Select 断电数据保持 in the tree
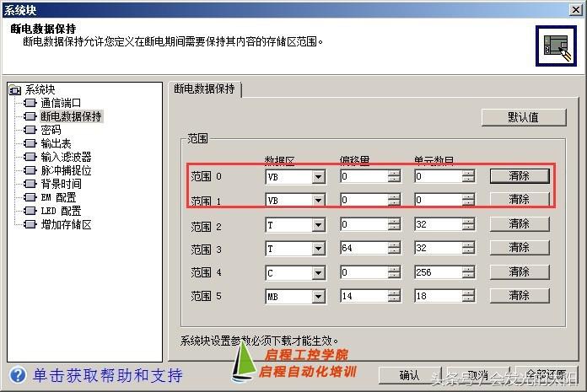 pos(71,116)
